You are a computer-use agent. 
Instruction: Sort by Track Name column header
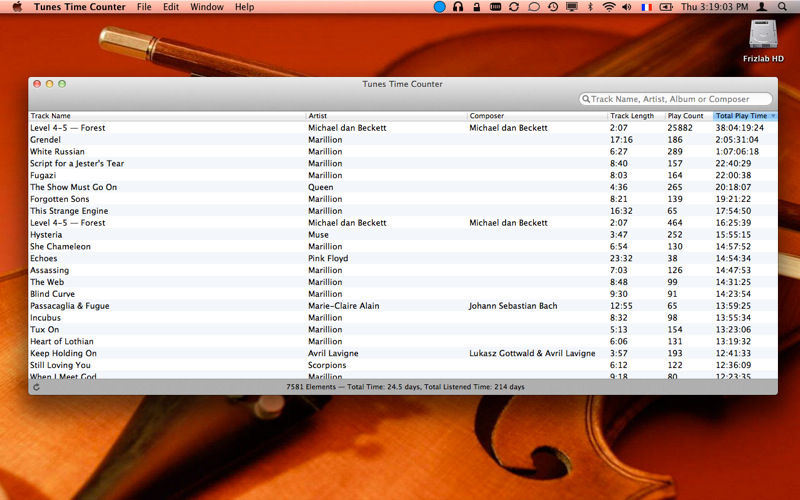167,116
